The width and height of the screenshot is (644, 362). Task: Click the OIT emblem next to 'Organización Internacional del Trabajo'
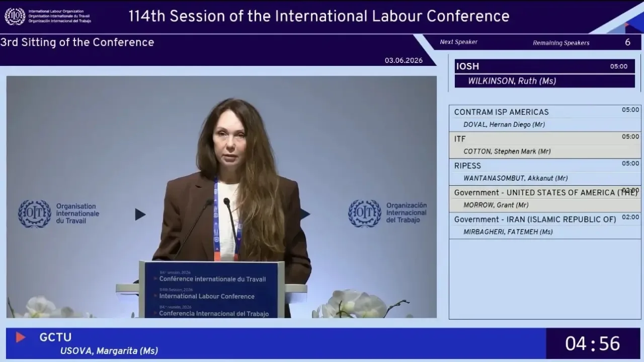(365, 213)
